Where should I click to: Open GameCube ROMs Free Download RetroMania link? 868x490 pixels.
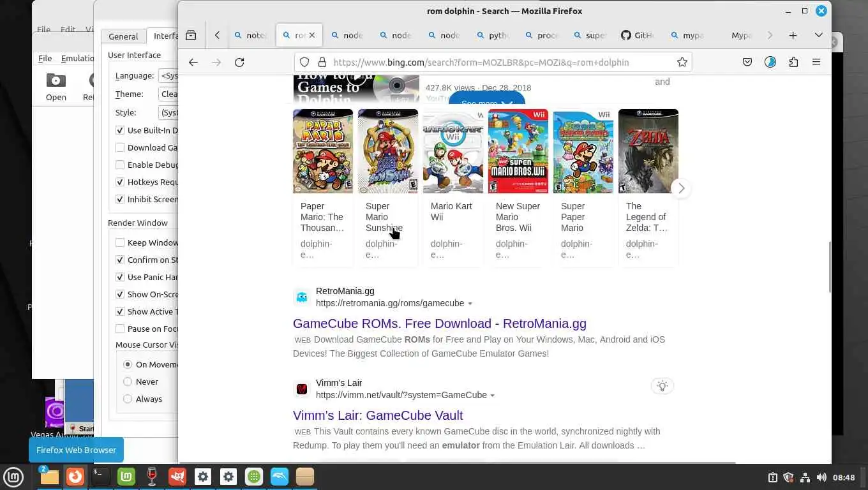[439, 323]
